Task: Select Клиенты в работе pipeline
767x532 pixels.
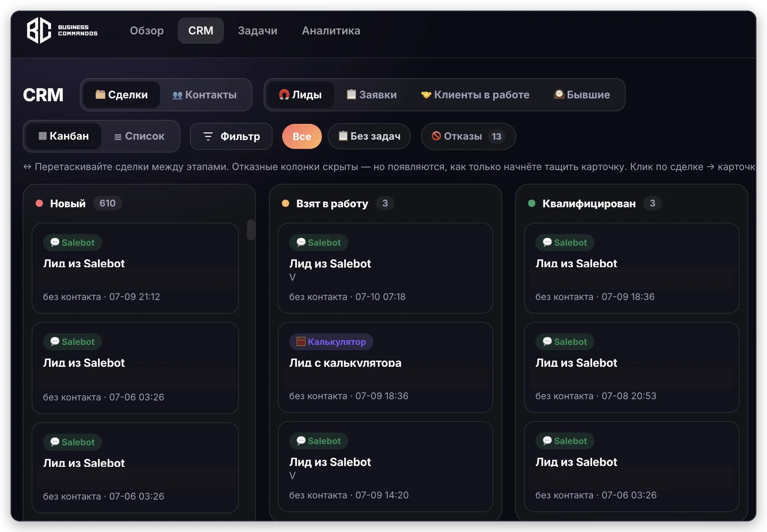Action: pos(475,95)
